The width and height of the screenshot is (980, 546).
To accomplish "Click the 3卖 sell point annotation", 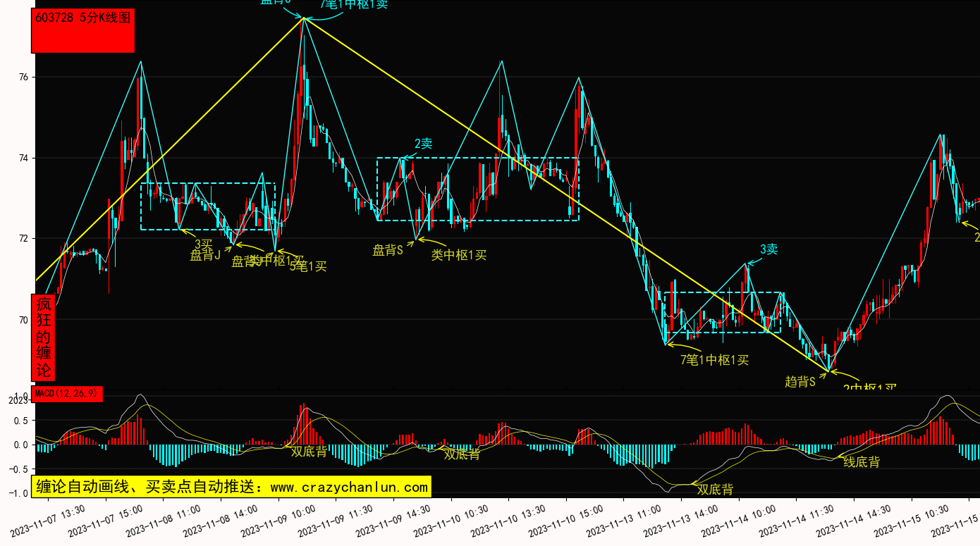I will tap(768, 249).
